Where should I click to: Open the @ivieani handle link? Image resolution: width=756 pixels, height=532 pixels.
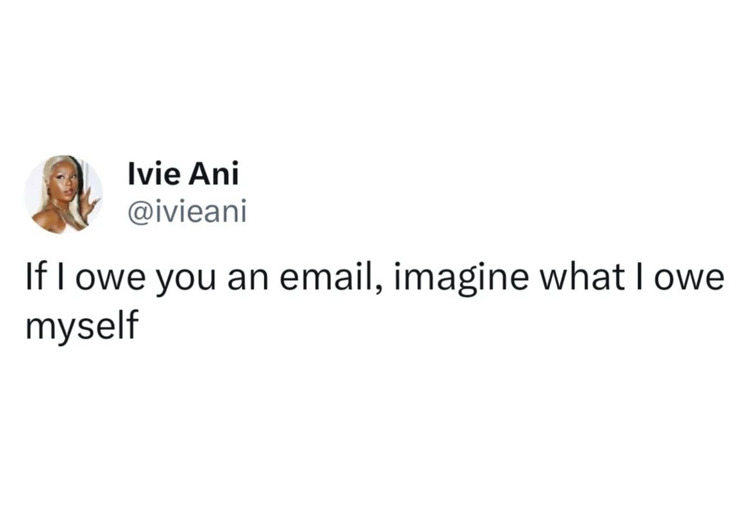click(x=187, y=211)
